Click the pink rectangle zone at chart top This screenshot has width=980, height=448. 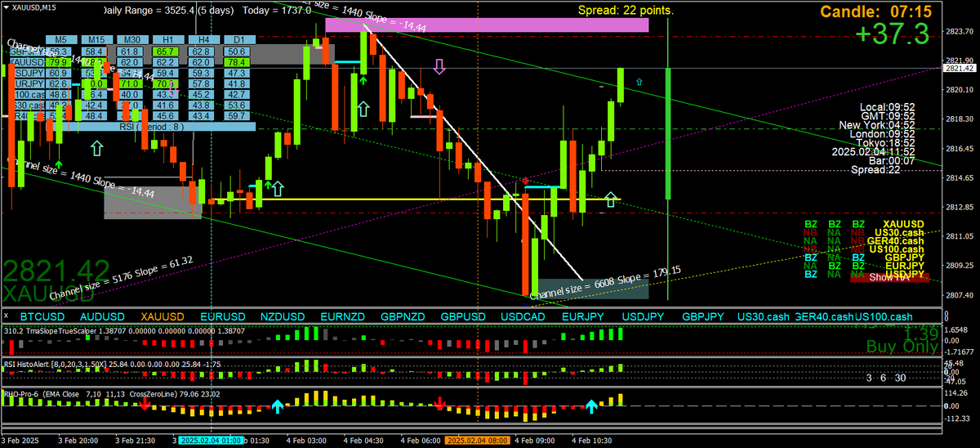pyautogui.click(x=487, y=25)
